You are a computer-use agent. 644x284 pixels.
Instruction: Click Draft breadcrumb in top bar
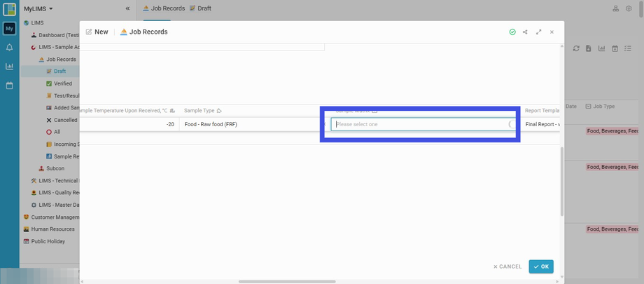coord(200,8)
